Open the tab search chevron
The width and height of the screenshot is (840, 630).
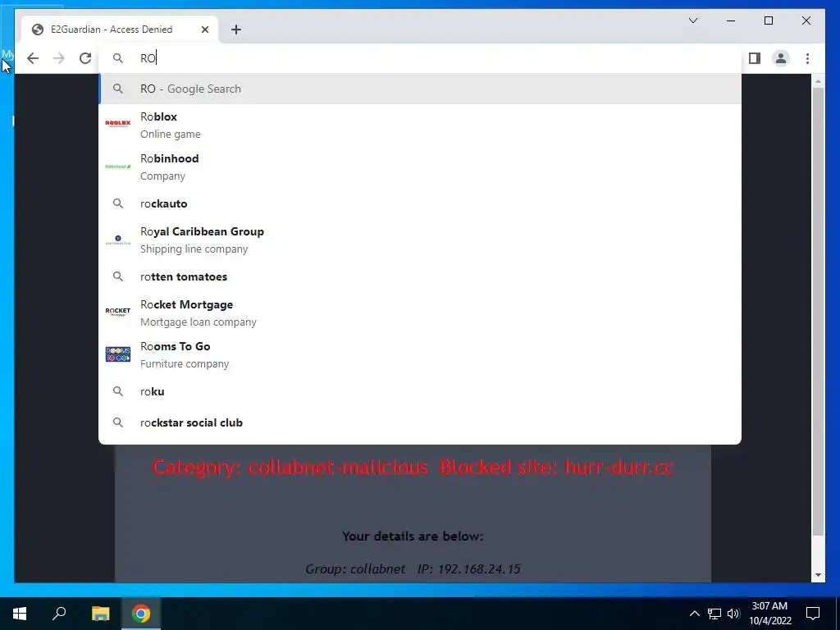692,21
